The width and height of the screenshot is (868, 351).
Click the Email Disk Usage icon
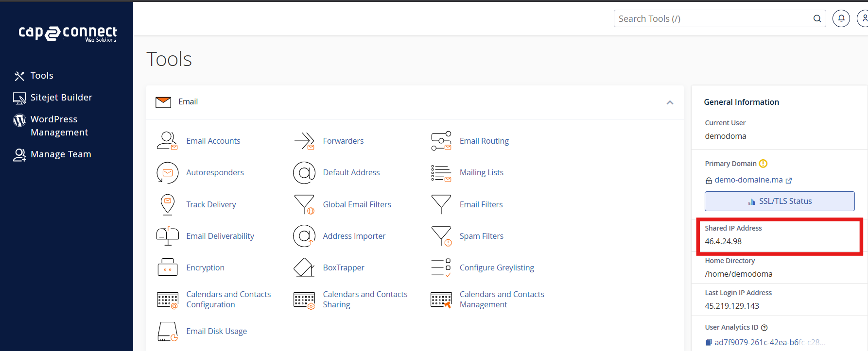tap(167, 331)
